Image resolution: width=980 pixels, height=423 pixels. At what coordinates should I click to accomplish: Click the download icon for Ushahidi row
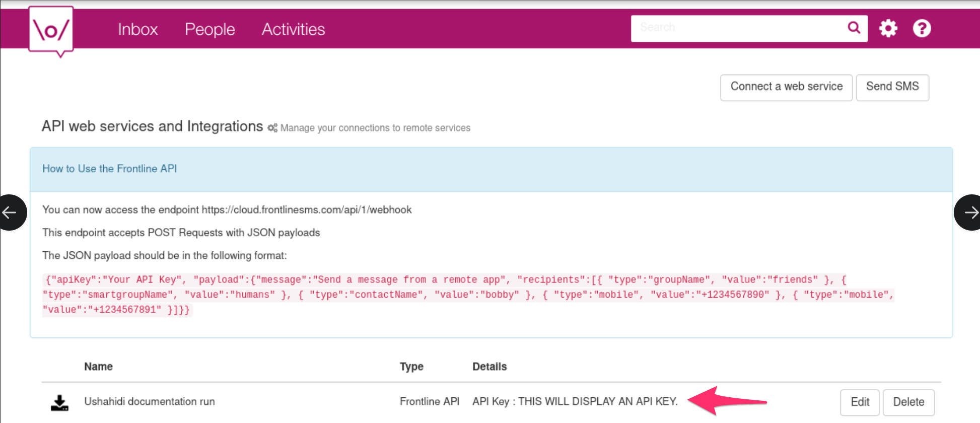[60, 402]
